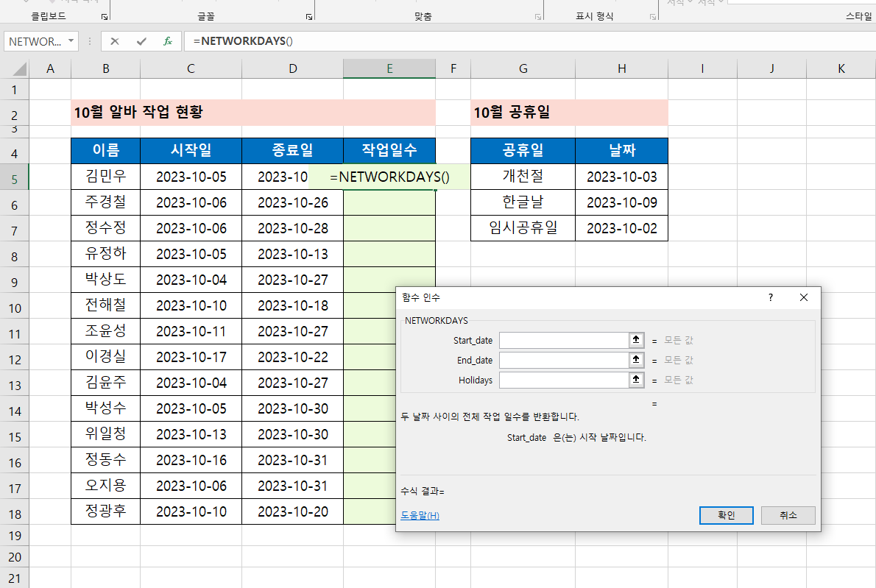
Task: Click the 날짜 header cell
Action: 622,150
